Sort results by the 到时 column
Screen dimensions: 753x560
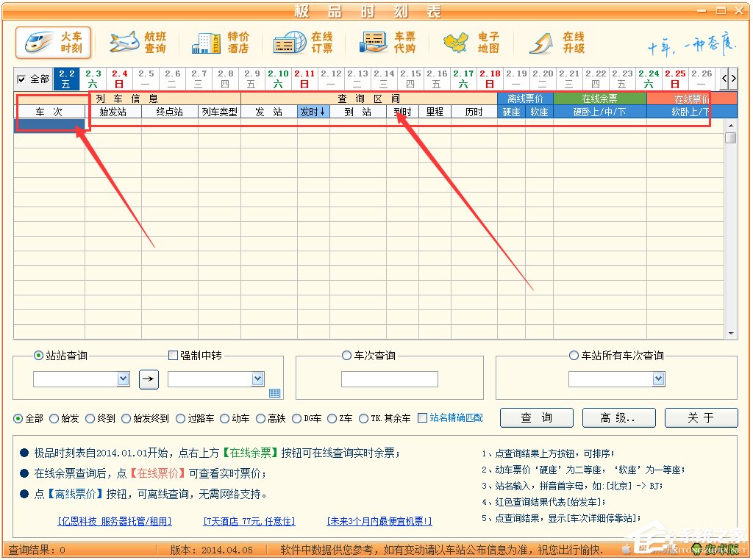[x=402, y=112]
